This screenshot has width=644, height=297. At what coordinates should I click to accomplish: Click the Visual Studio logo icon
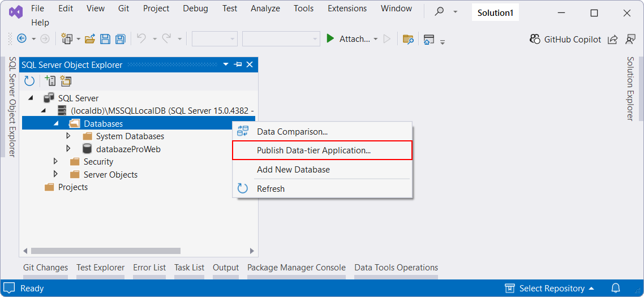[x=15, y=12]
